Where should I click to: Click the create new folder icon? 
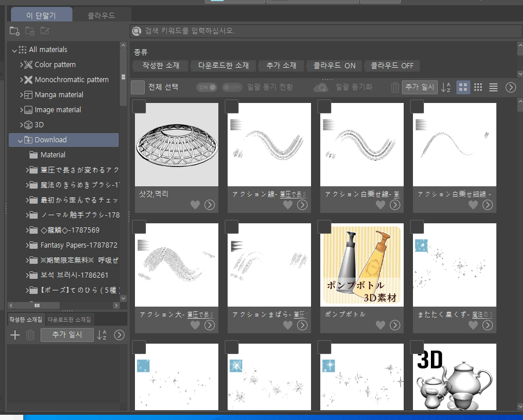pyautogui.click(x=14, y=31)
